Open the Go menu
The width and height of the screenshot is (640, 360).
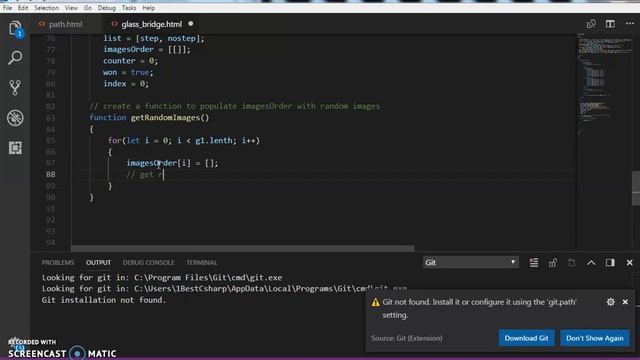pos(88,8)
